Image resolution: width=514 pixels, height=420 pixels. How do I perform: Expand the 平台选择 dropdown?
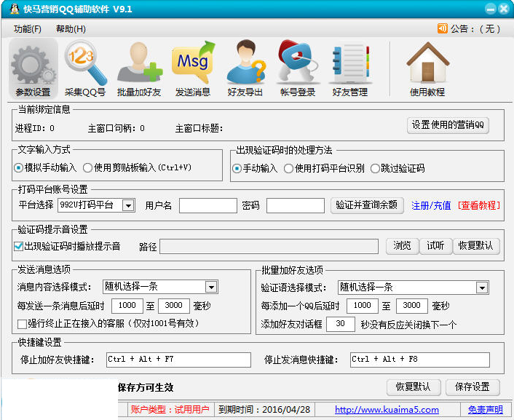pos(128,206)
